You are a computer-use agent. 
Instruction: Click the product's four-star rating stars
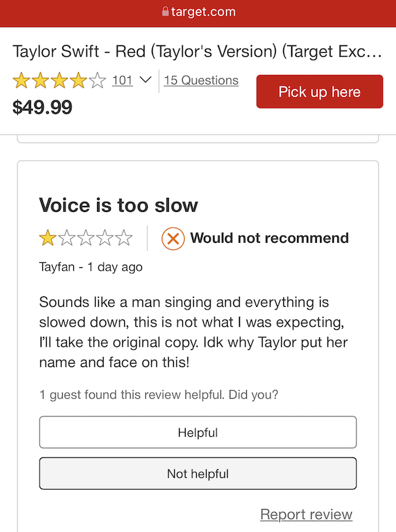pyautogui.click(x=59, y=81)
